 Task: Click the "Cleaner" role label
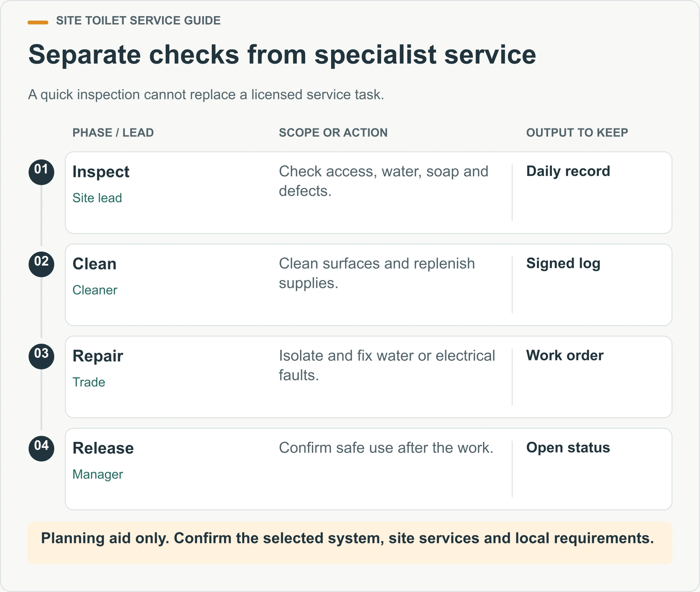pos(95,290)
